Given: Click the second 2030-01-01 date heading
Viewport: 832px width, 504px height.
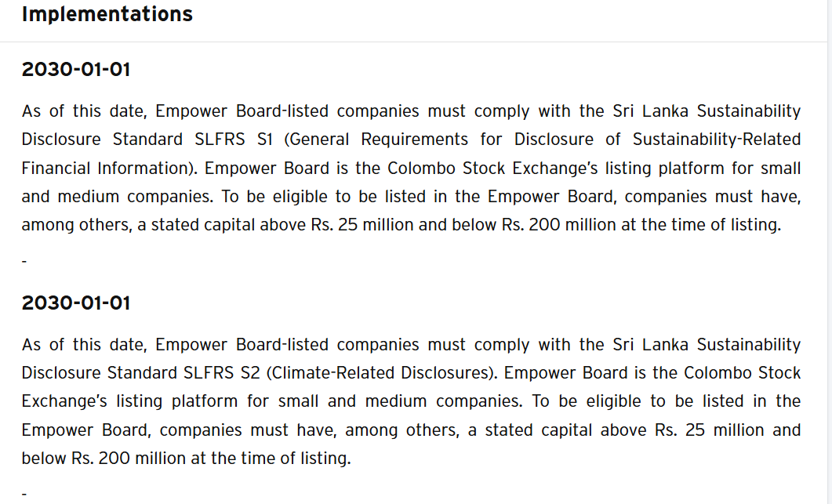Looking at the screenshot, I should point(76,303).
